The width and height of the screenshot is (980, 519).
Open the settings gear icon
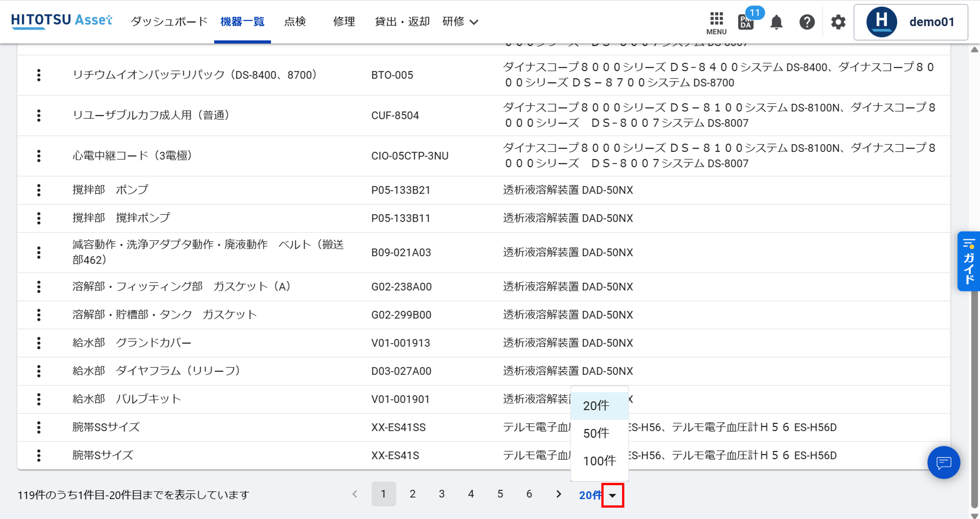(x=838, y=22)
